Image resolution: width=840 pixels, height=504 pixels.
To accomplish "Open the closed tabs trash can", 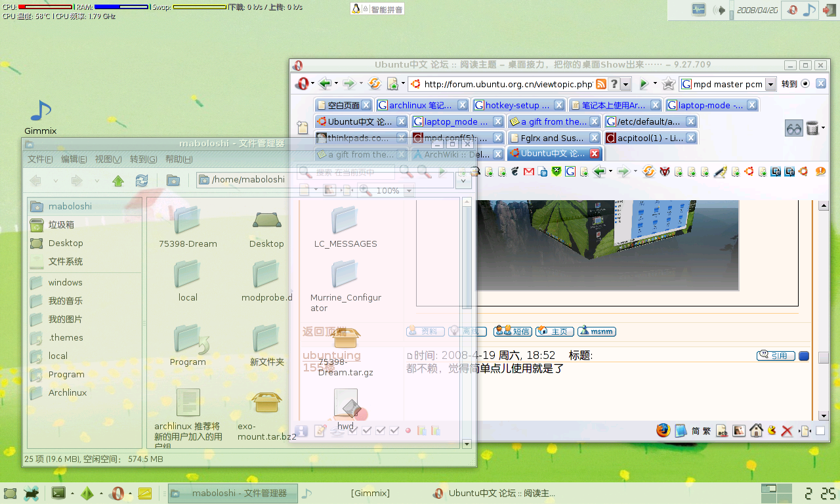I will (x=812, y=129).
